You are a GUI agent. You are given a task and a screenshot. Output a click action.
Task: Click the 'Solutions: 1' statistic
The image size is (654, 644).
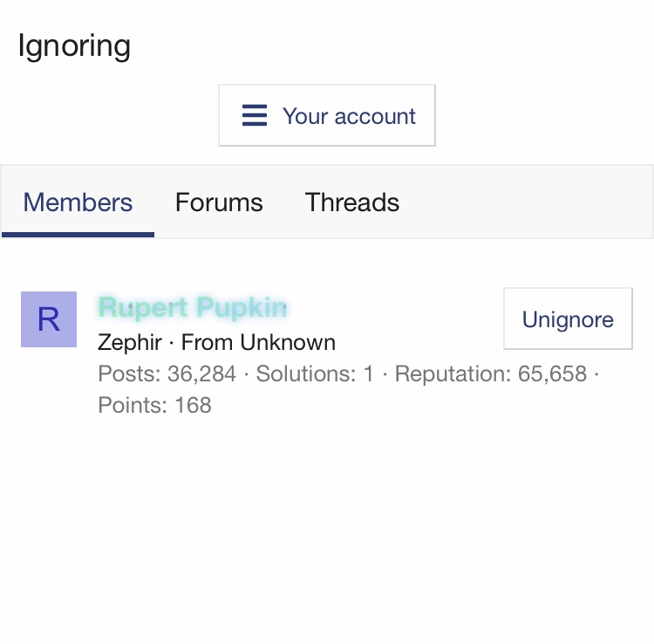click(315, 373)
